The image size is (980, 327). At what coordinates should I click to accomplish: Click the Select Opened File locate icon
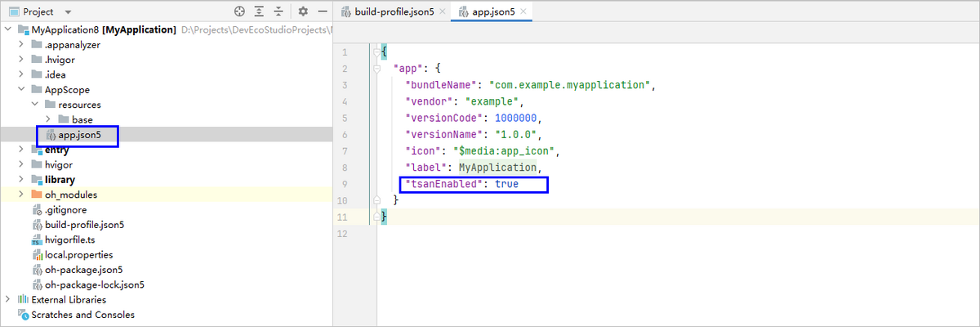coord(239,11)
